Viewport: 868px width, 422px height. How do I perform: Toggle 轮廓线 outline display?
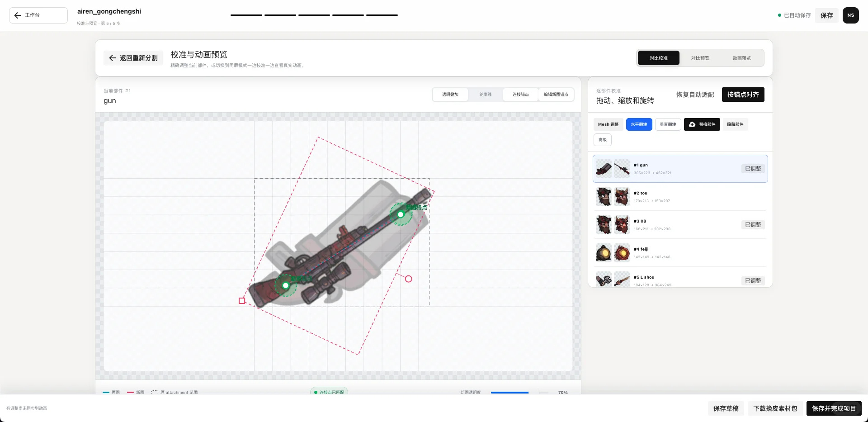(486, 95)
